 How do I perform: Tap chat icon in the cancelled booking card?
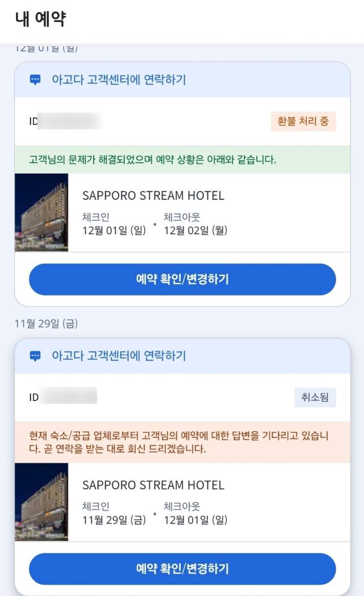point(35,356)
